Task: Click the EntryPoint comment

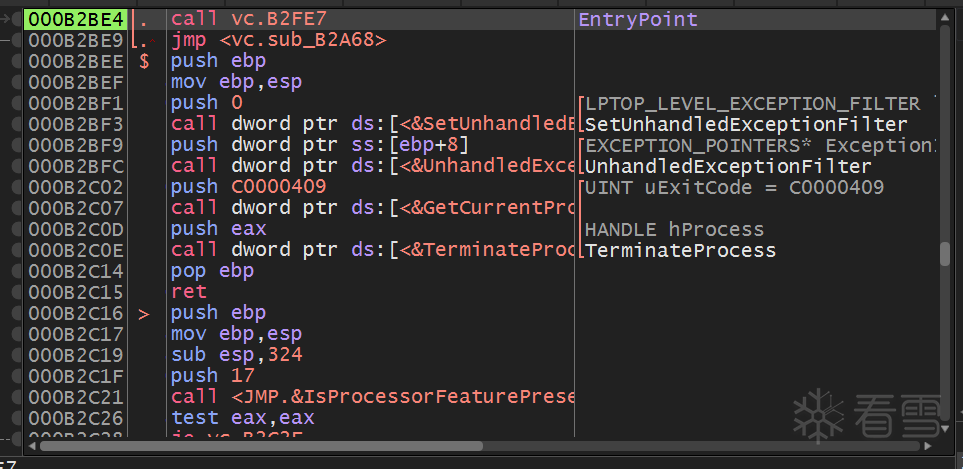Action: point(638,19)
